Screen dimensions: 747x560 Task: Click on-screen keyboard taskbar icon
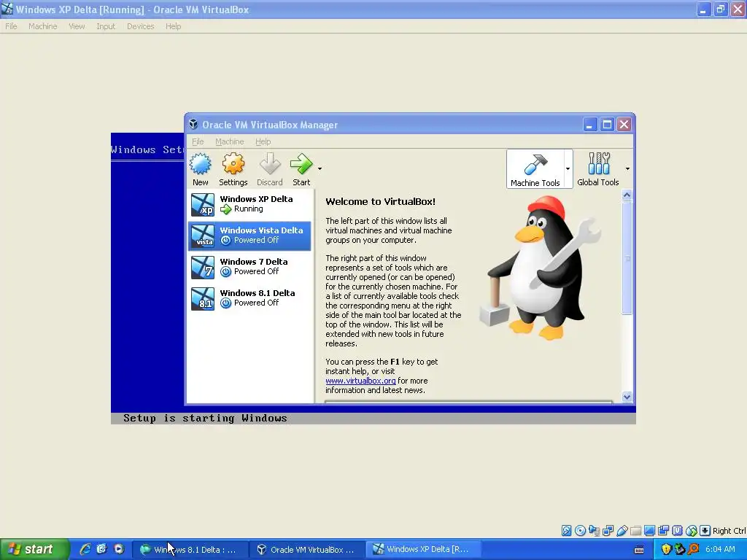coord(639,550)
